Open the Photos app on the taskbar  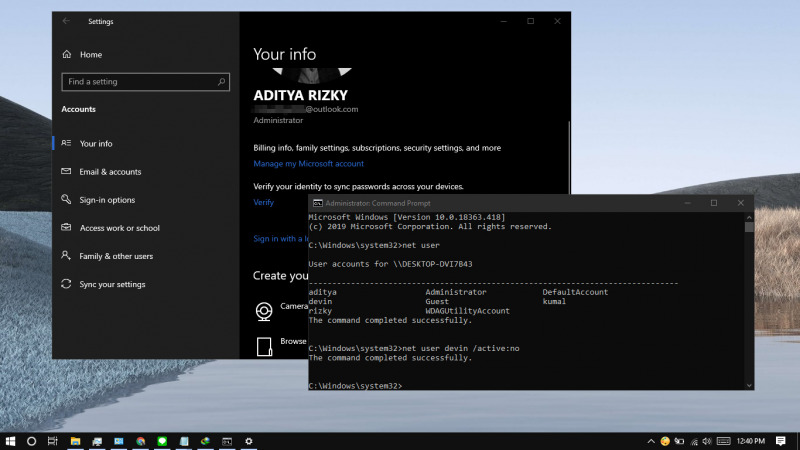(118, 441)
